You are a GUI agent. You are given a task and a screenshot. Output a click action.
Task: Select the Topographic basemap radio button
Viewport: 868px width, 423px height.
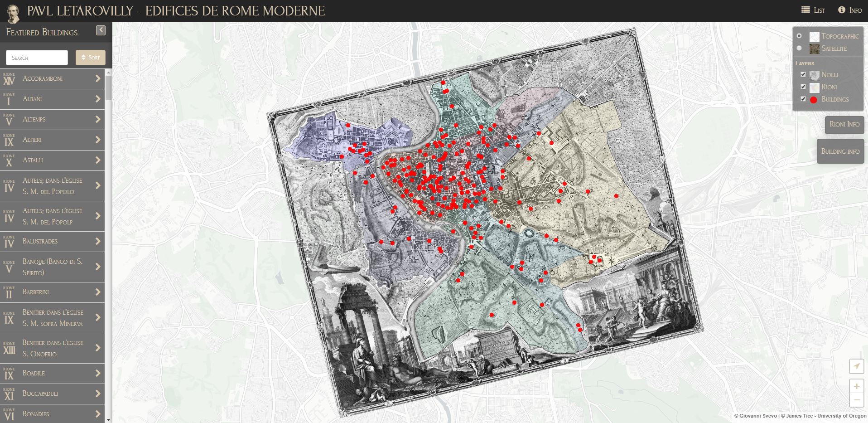pos(799,36)
